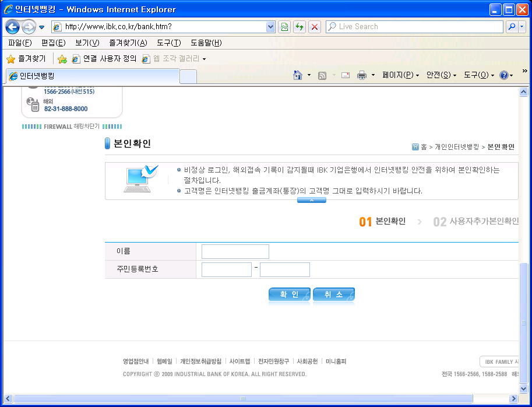Click the 즐겨찾기 star favorites button
Image resolution: width=532 pixels, height=407 pixels.
[x=26, y=59]
